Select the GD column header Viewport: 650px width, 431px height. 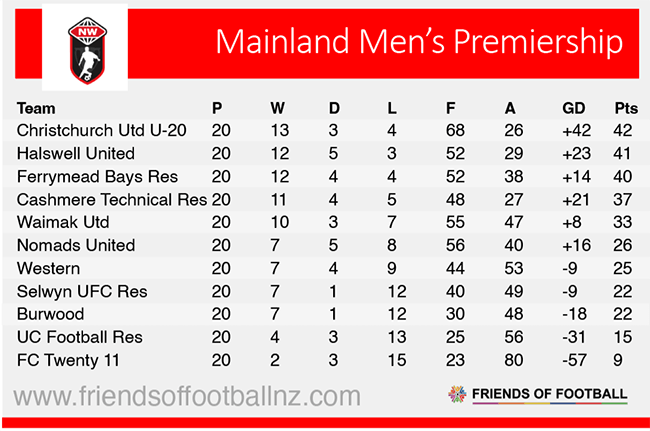(x=573, y=108)
